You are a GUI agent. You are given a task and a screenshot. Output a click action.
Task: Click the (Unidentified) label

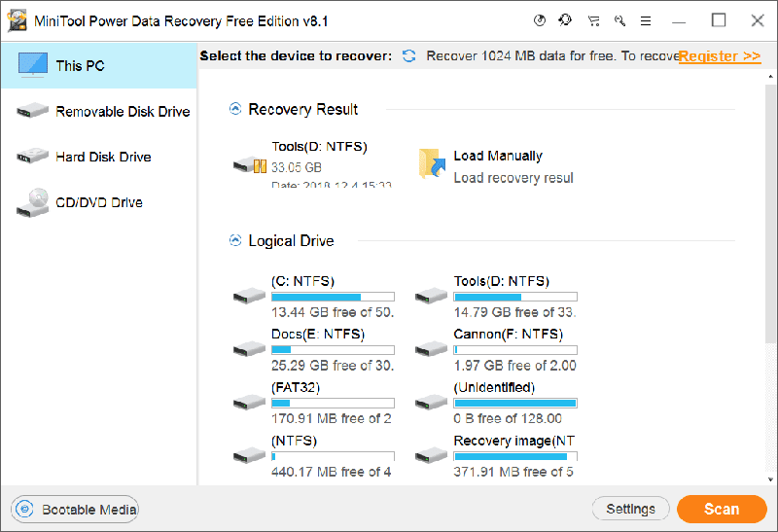point(494,387)
